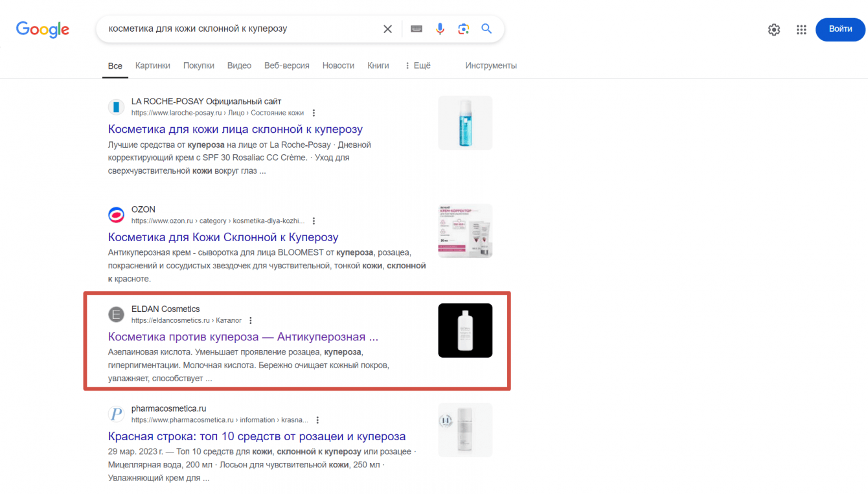Viewport: 868px width, 494px height.
Task: Switch to the Покупки tab
Action: (199, 65)
